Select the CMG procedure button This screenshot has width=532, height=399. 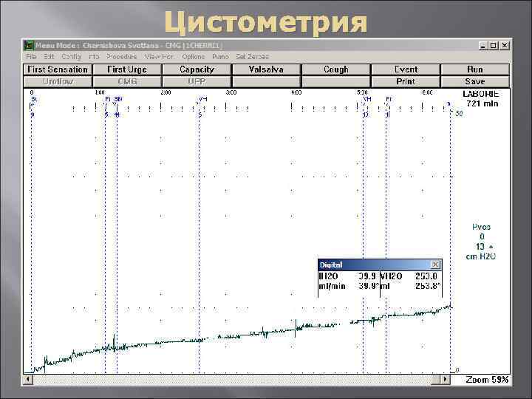[127, 82]
